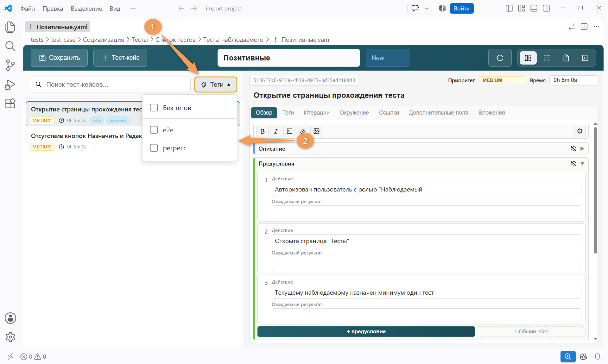Toggle visibility of the Описание section
This screenshot has width=608, height=364.
tap(573, 148)
